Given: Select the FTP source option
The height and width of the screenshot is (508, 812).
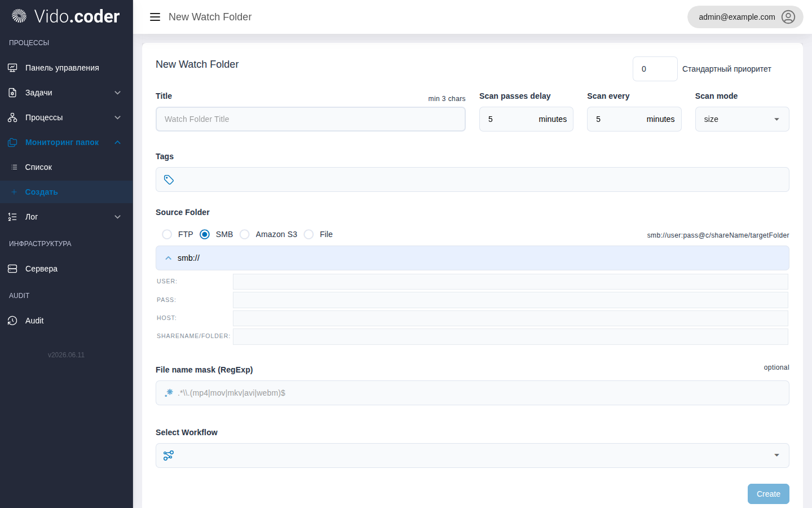Looking at the screenshot, I should [x=167, y=234].
